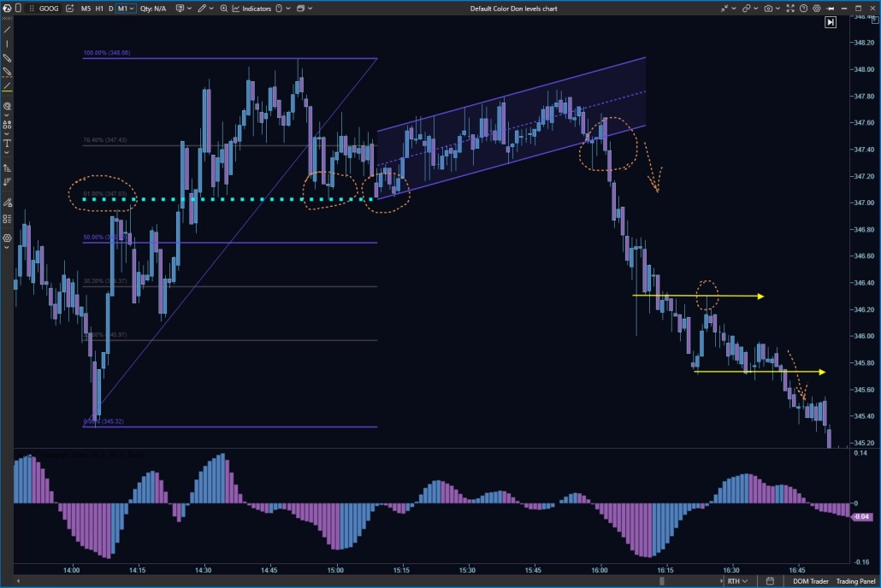Click the calendar icon in the bottom bar
Screen dimensions: 881x588
tap(770, 580)
